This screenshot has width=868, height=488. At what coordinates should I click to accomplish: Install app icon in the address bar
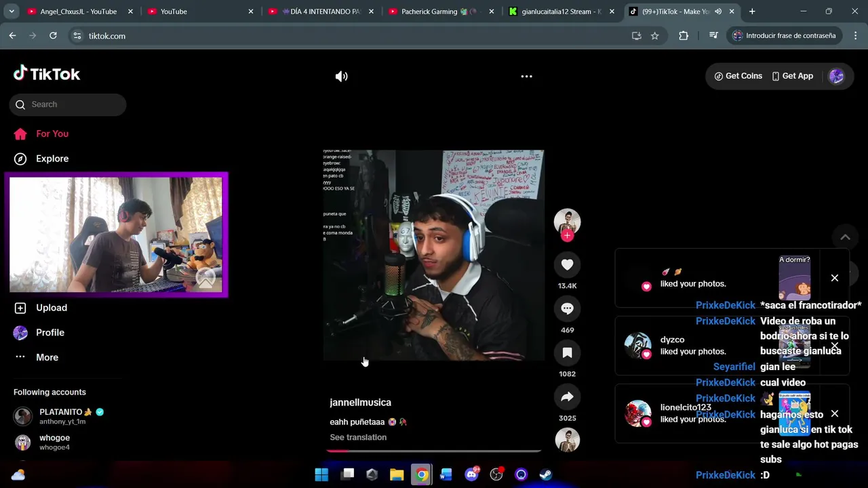point(636,36)
